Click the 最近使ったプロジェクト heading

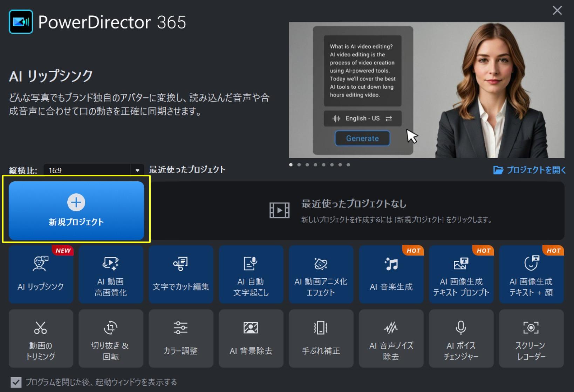187,170
